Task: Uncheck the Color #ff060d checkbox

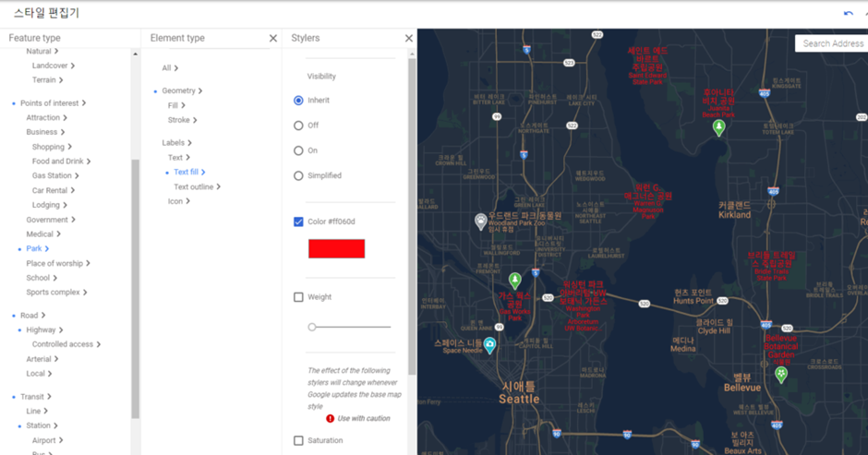Action: 298,222
